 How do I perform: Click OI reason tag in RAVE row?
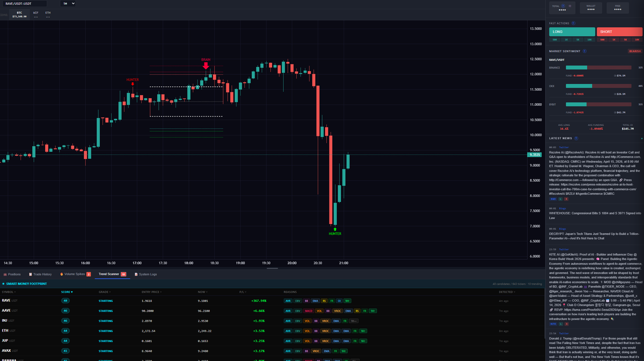point(340,300)
